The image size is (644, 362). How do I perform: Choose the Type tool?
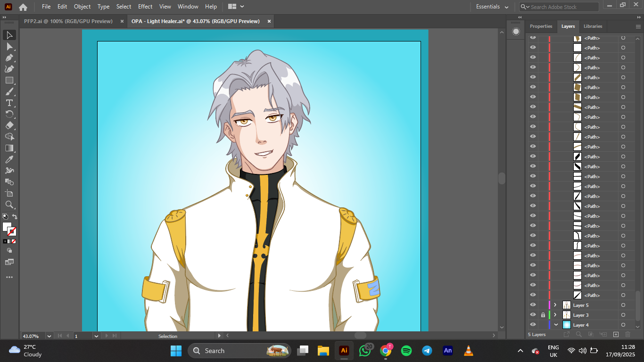[9, 103]
